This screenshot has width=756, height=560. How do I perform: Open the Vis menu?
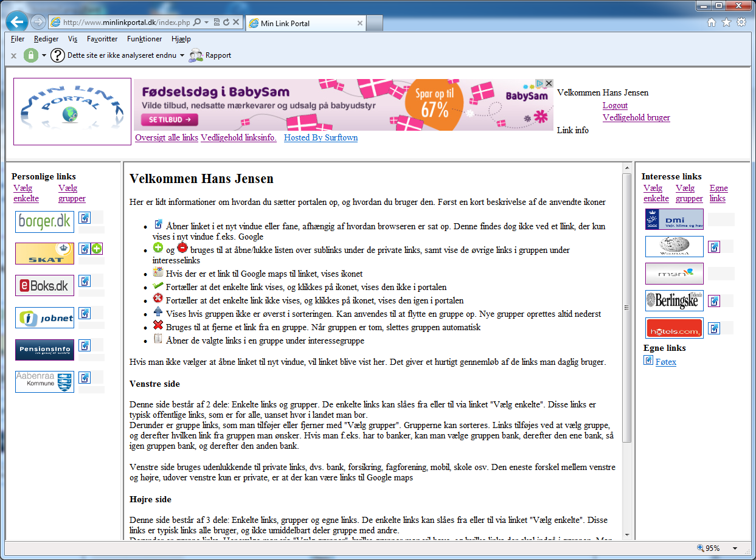73,39
